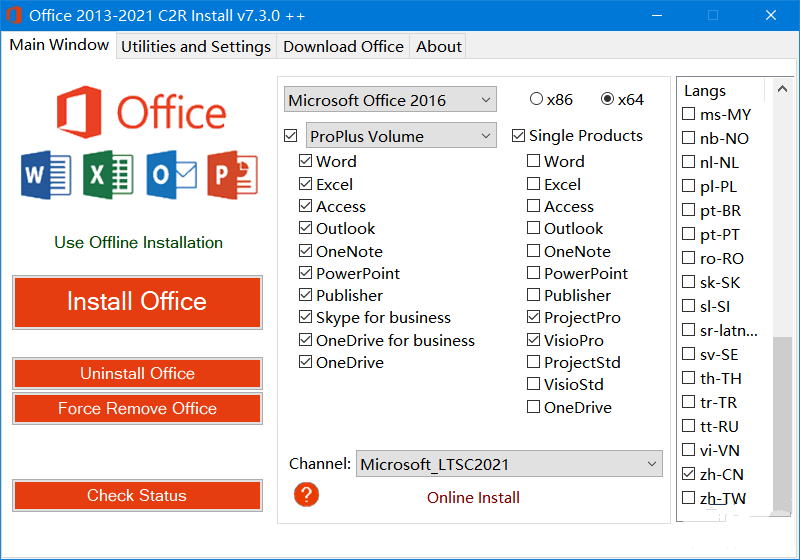Enable the pl-PL language checkbox

click(x=688, y=185)
